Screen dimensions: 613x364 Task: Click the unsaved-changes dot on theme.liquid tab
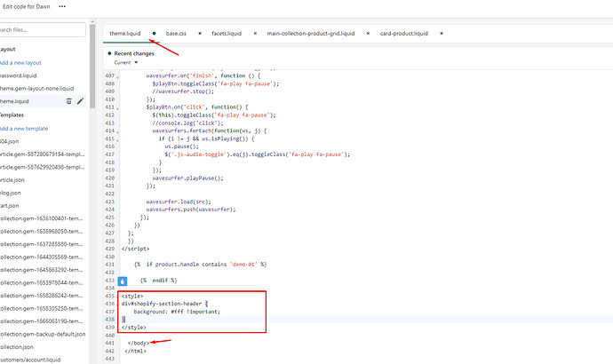(155, 33)
